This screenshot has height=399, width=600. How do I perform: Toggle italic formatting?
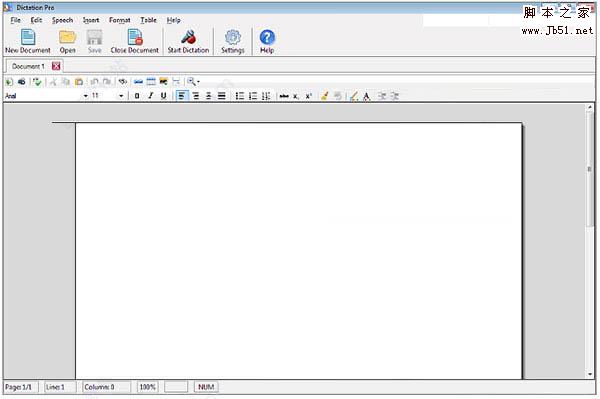point(150,96)
